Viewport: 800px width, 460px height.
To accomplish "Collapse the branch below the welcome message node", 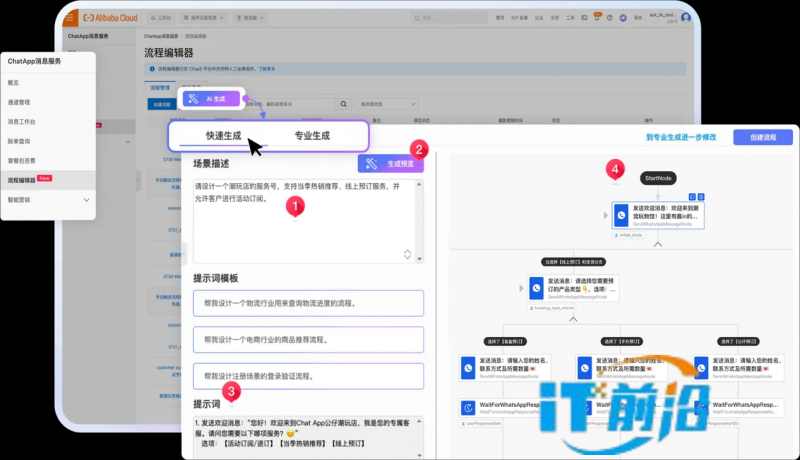I will pyautogui.click(x=658, y=243).
